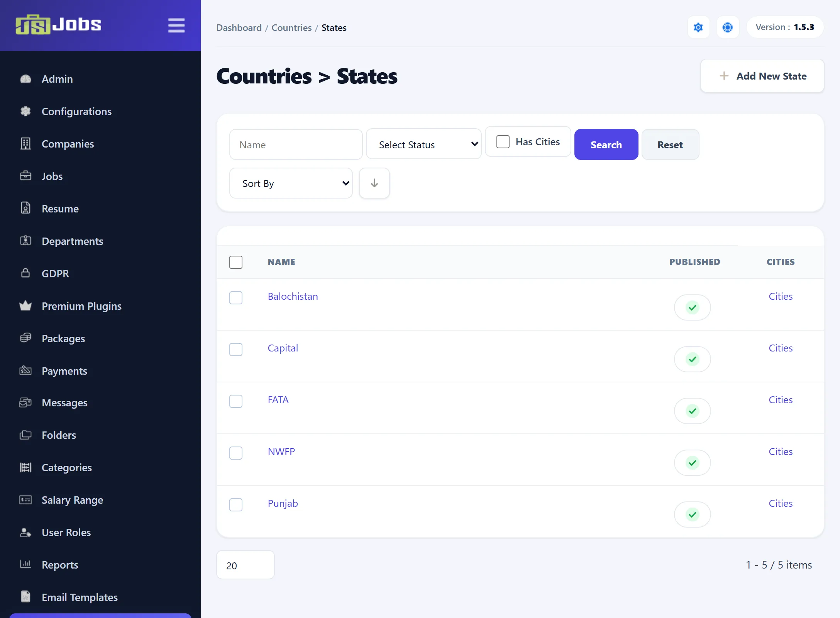Image resolution: width=840 pixels, height=618 pixels.
Task: Click the GDPR lock icon
Action: click(x=25, y=273)
